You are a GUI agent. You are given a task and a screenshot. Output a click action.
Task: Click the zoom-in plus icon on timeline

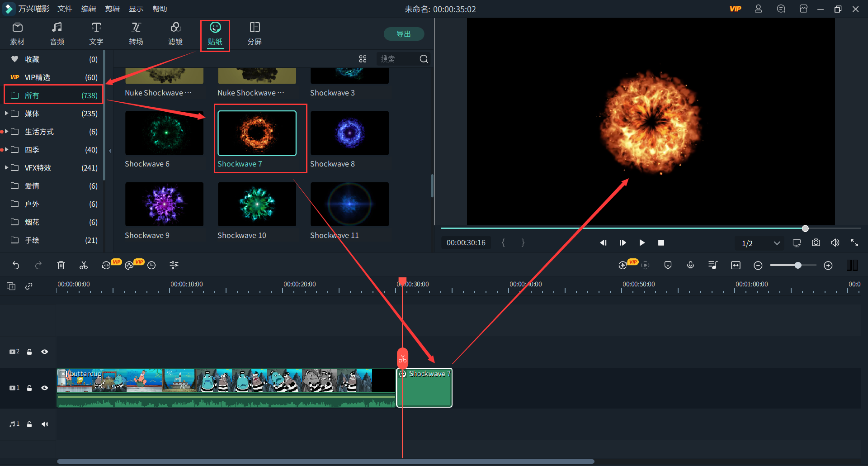pos(828,266)
